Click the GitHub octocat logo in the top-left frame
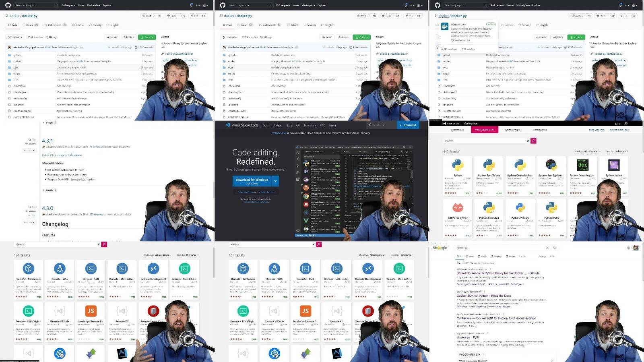The height and width of the screenshot is (362, 644). point(8,5)
